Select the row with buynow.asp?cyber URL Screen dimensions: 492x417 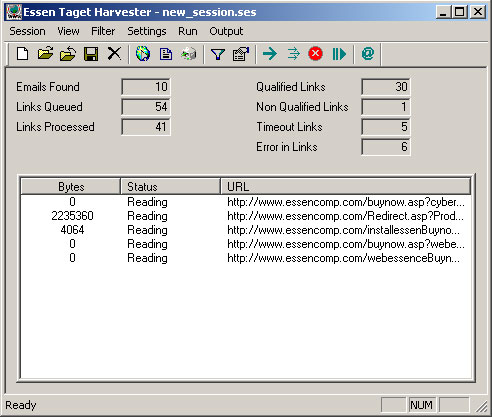pyautogui.click(x=246, y=202)
